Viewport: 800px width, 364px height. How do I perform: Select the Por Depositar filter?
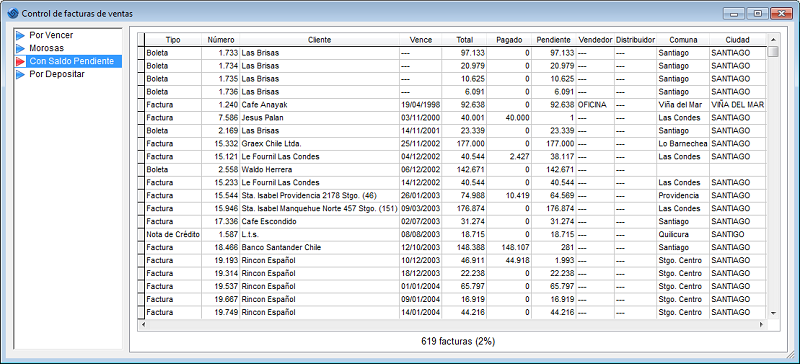(57, 75)
